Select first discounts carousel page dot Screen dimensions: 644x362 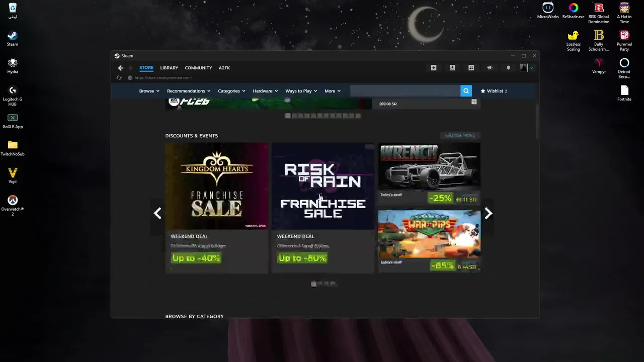(x=313, y=284)
